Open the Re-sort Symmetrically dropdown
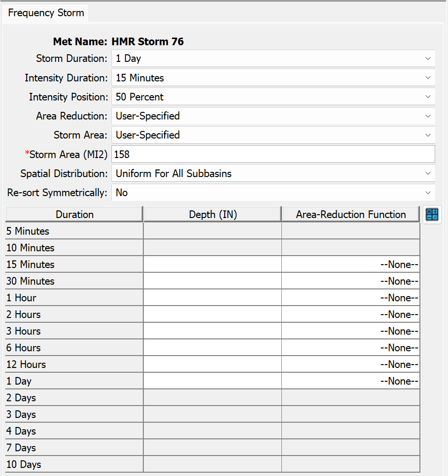This screenshot has width=448, height=476. (x=273, y=193)
